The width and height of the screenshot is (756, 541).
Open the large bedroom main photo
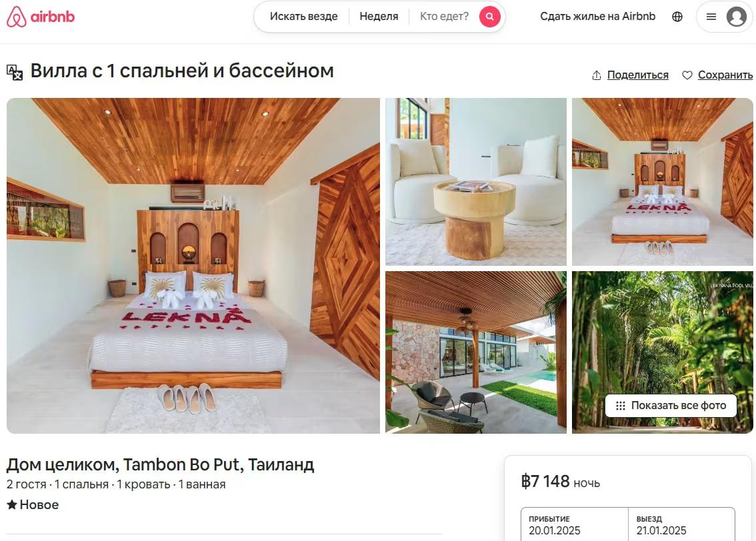[193, 266]
